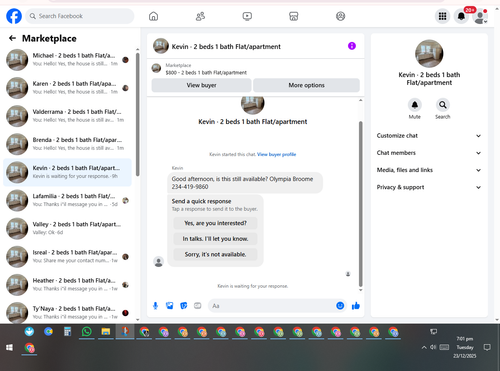The height and width of the screenshot is (371, 500).
Task: Expand Privacy & support section
Action: [429, 187]
